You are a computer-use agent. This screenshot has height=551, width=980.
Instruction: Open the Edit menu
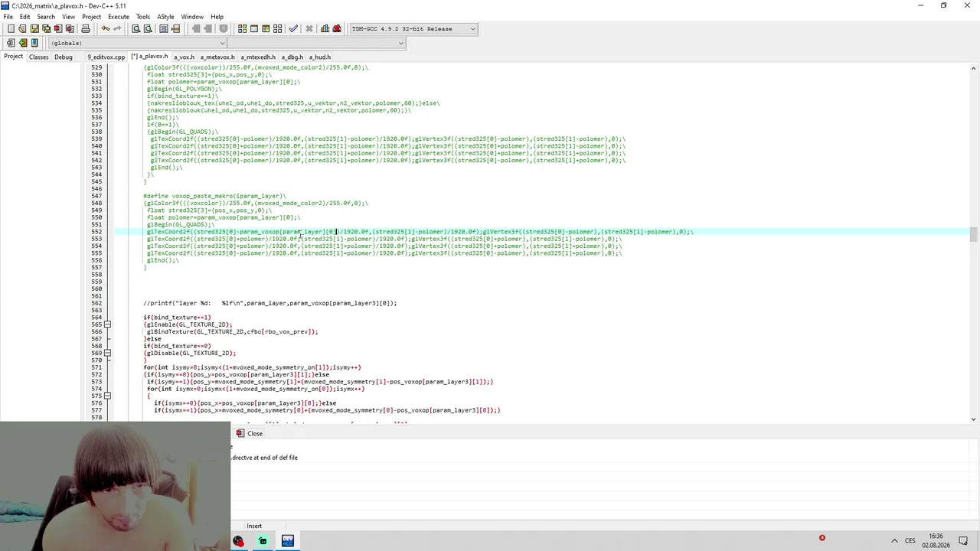coord(25,17)
